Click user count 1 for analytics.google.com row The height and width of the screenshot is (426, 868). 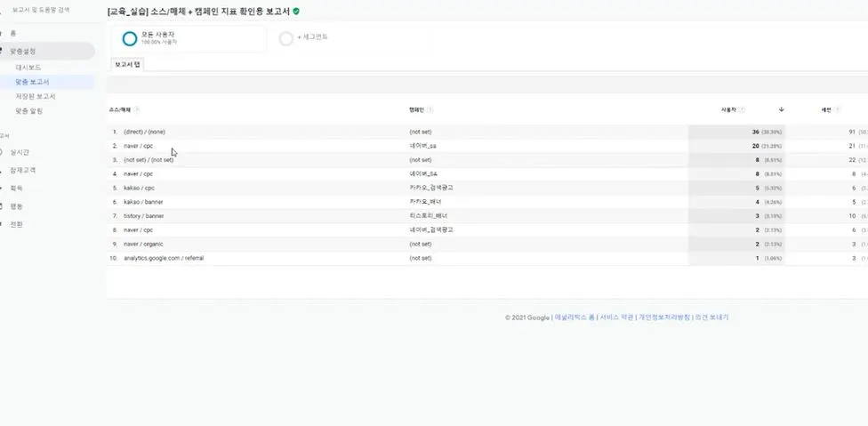(757, 258)
